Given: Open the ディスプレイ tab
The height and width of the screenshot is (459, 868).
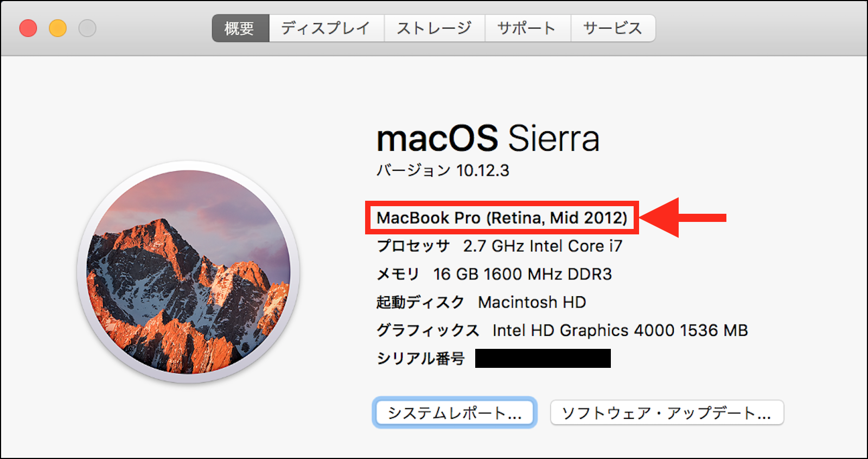Looking at the screenshot, I should coord(327,28).
